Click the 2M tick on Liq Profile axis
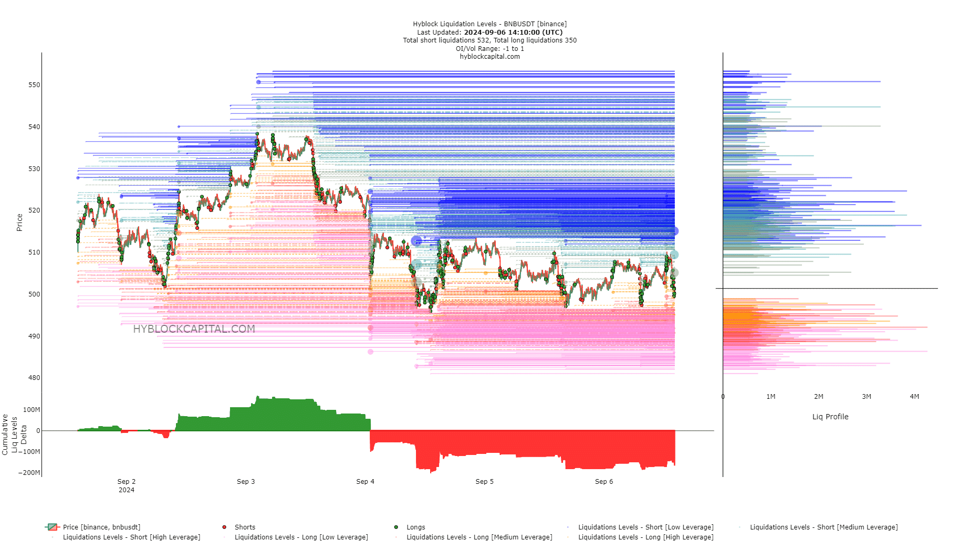980x551 pixels. pyautogui.click(x=818, y=396)
